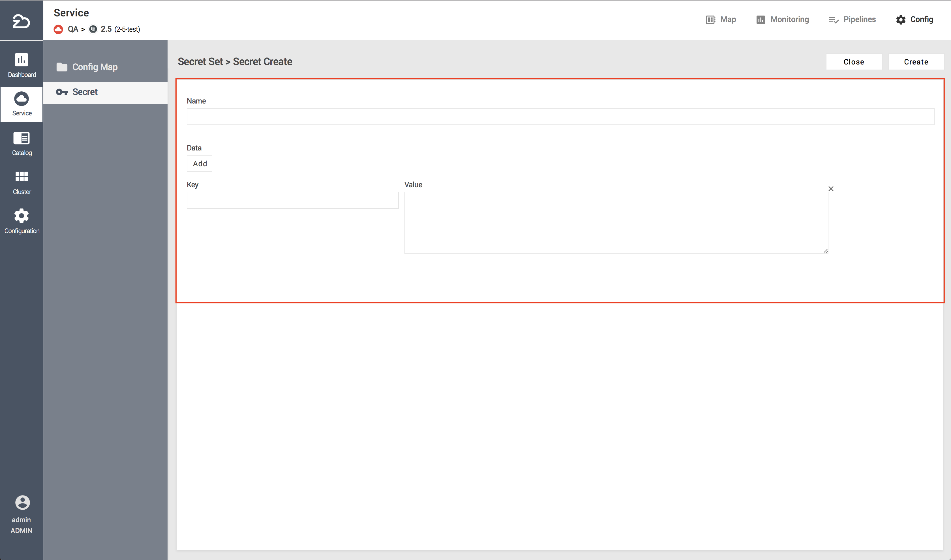Image resolution: width=951 pixels, height=560 pixels.
Task: Click the Create button
Action: [x=916, y=62]
